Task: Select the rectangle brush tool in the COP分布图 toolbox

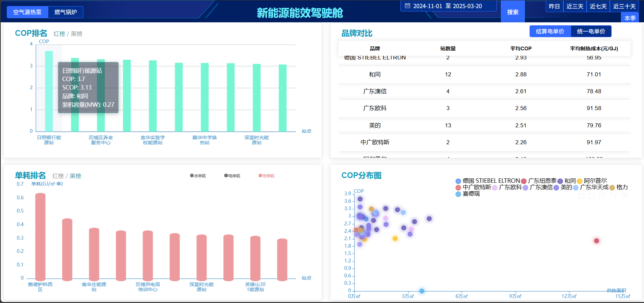Action: [x=602, y=195]
